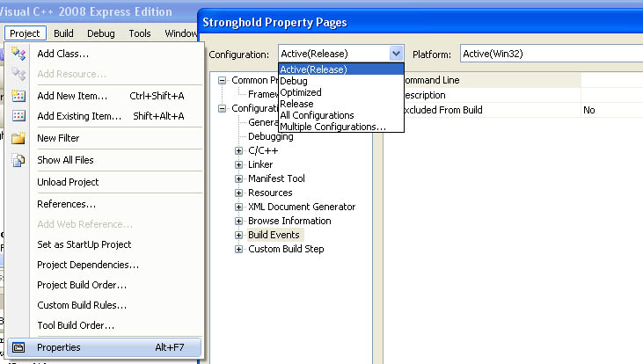643x364 pixels.
Task: Click the Add Class icon in Project menu
Action: 18,54
